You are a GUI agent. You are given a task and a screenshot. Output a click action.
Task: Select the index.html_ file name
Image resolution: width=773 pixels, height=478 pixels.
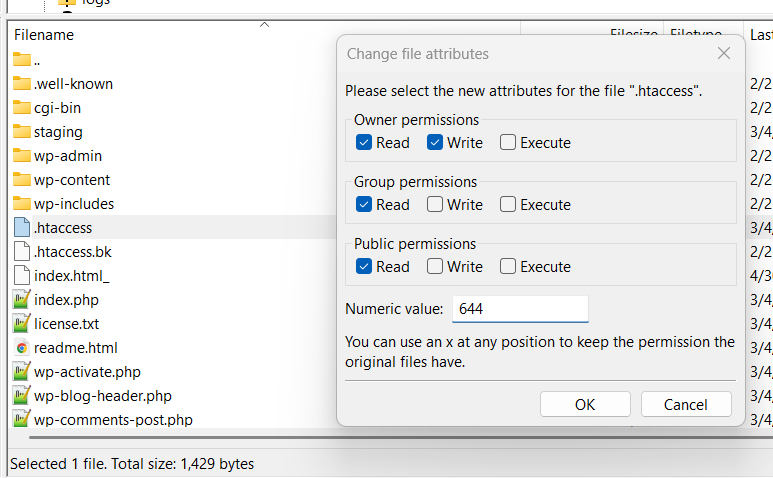coord(71,276)
